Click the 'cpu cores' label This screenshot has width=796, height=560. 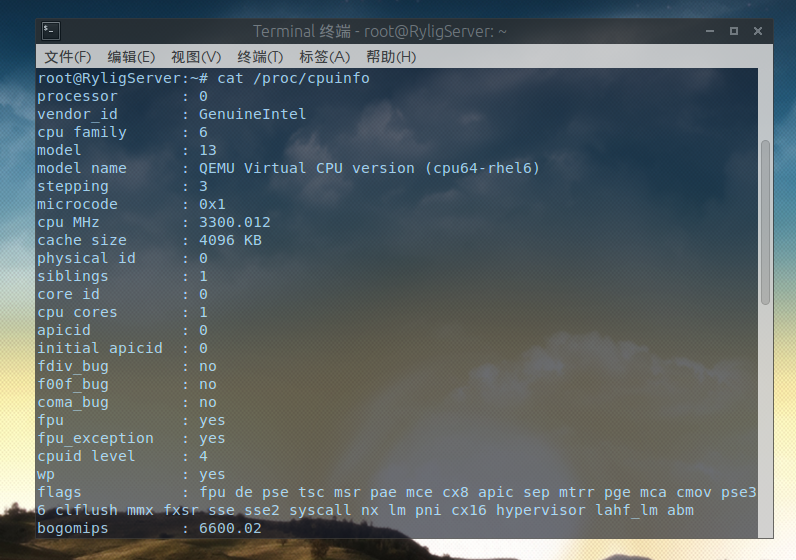pos(77,312)
